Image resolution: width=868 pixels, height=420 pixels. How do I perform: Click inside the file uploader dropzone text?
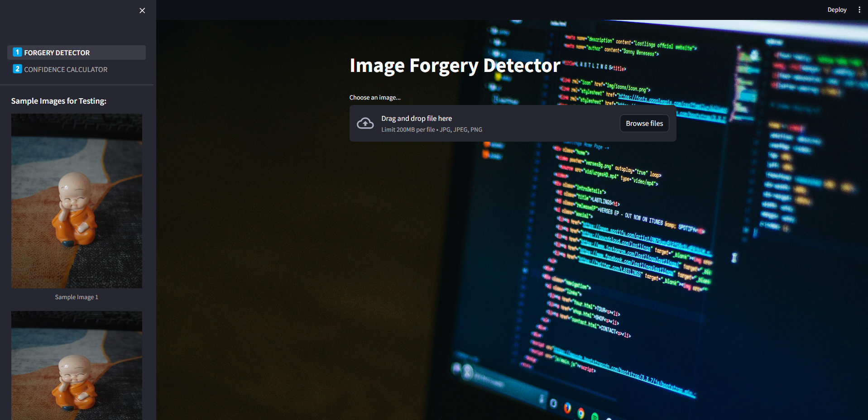point(416,118)
